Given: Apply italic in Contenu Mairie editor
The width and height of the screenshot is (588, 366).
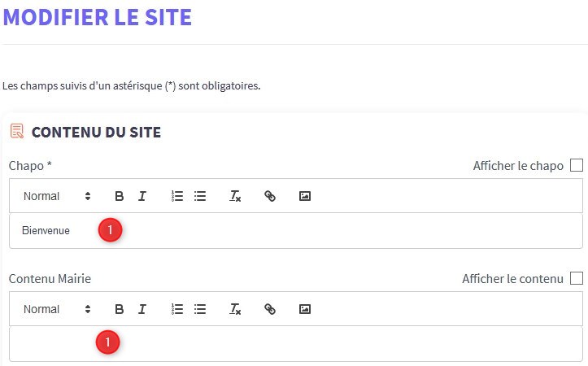Looking at the screenshot, I should pyautogui.click(x=142, y=309).
